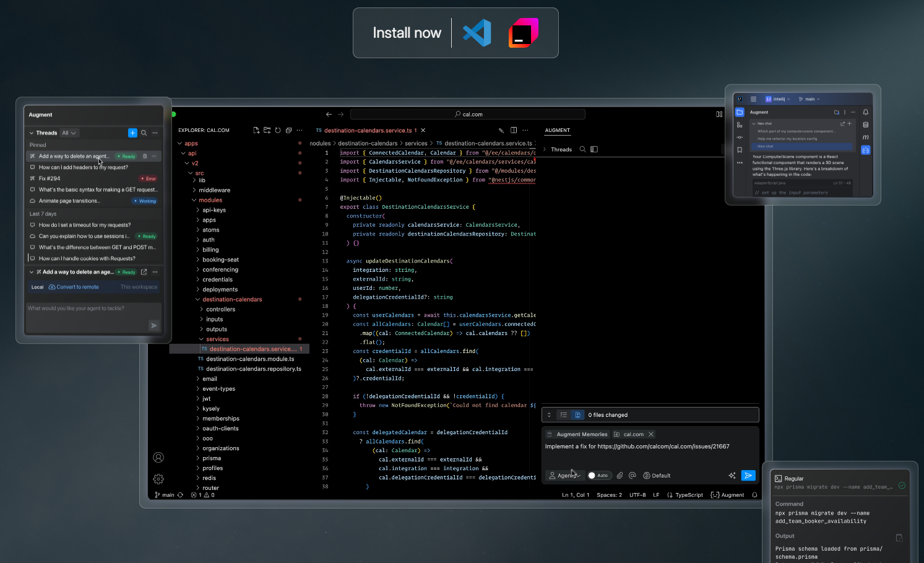This screenshot has height=563, width=924.
Task: Click the upload icon beside files changed
Action: (x=577, y=415)
